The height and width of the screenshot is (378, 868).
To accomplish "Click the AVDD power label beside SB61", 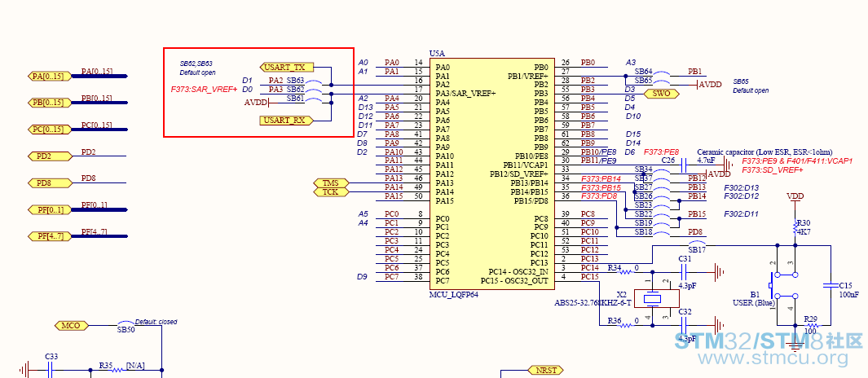I will click(255, 103).
